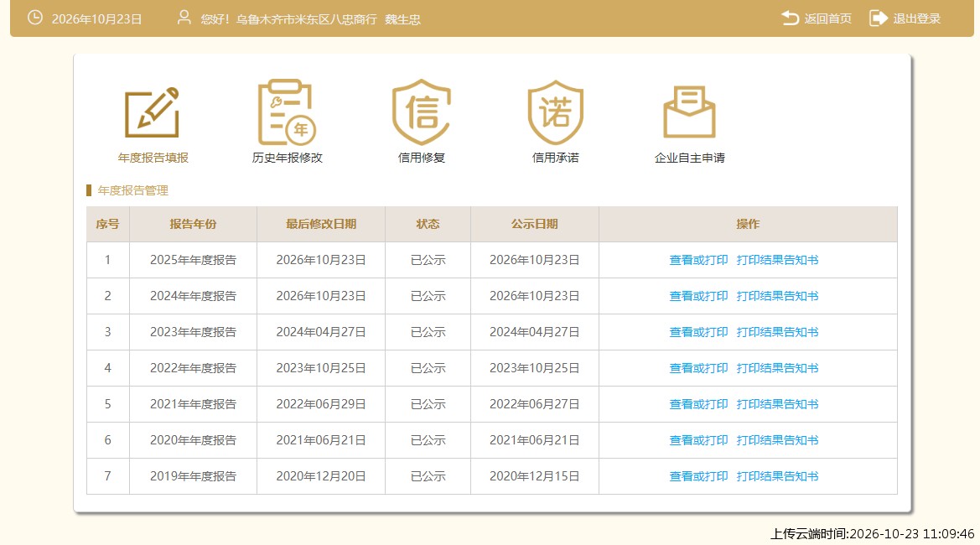Viewport: 980px width, 545px height.
Task: Click 查看或打印 for 2025年年度报告
Action: 698,260
